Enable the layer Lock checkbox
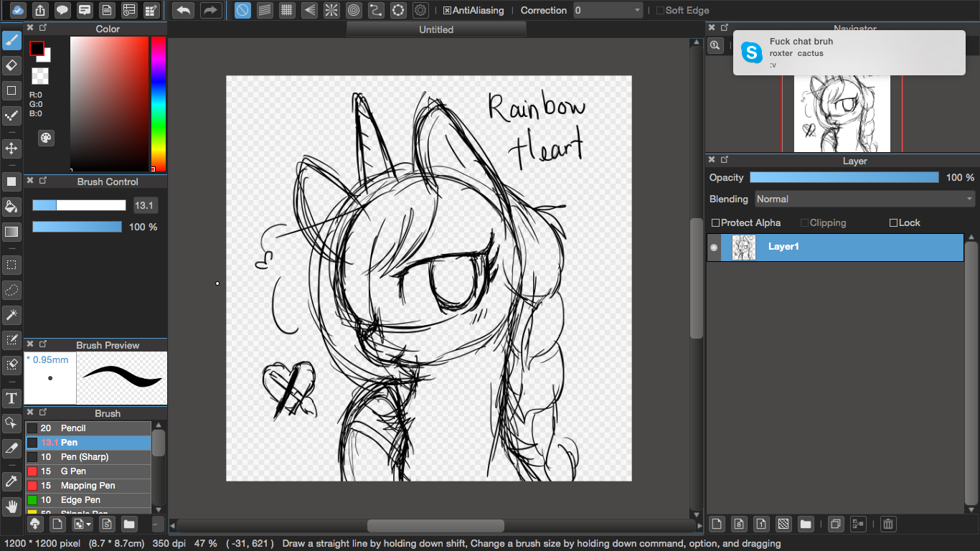The width and height of the screenshot is (980, 551). pos(893,223)
